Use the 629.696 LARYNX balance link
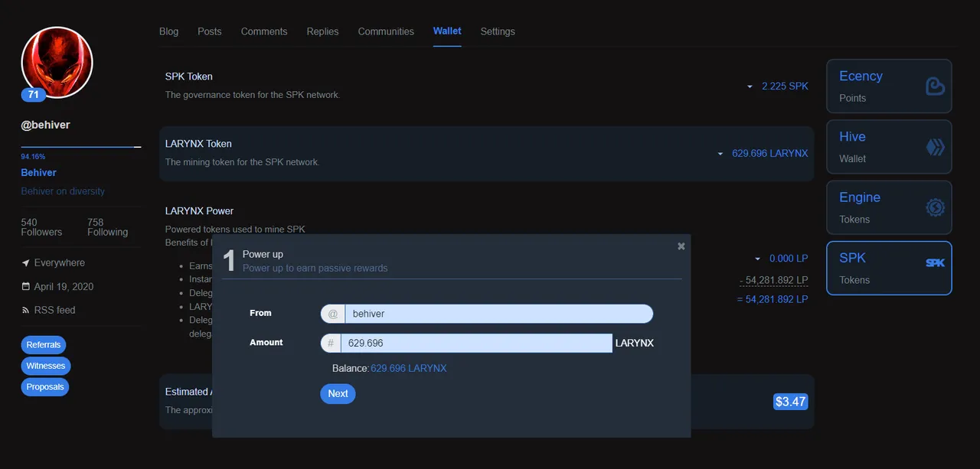The height and width of the screenshot is (469, 980). pyautogui.click(x=408, y=368)
